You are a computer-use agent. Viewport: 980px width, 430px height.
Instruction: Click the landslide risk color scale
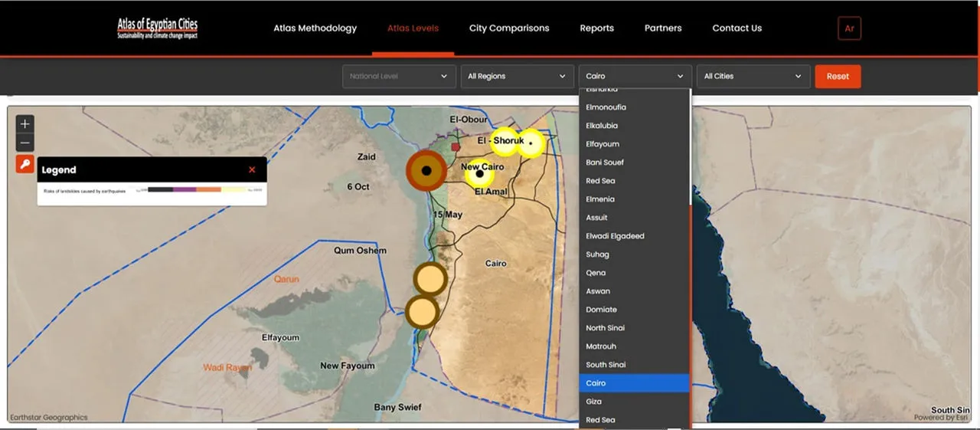[196, 189]
